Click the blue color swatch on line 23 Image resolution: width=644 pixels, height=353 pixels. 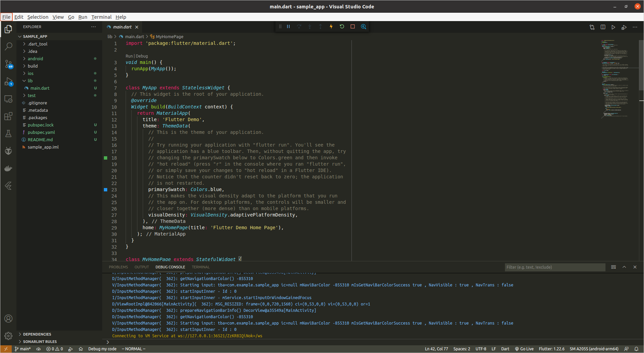click(106, 190)
